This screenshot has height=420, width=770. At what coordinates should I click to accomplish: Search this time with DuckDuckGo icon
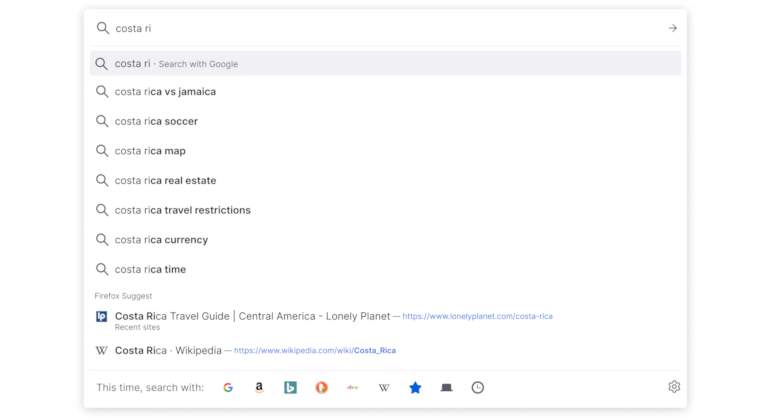click(322, 388)
